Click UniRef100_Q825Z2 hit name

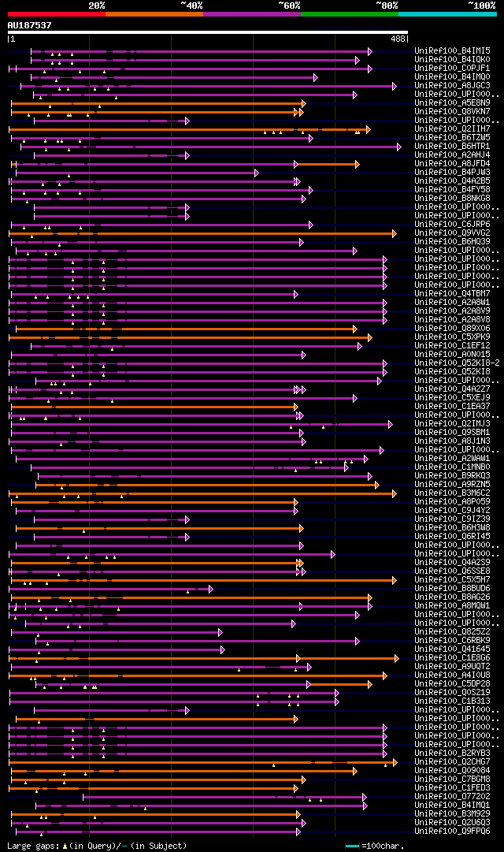pos(452,632)
